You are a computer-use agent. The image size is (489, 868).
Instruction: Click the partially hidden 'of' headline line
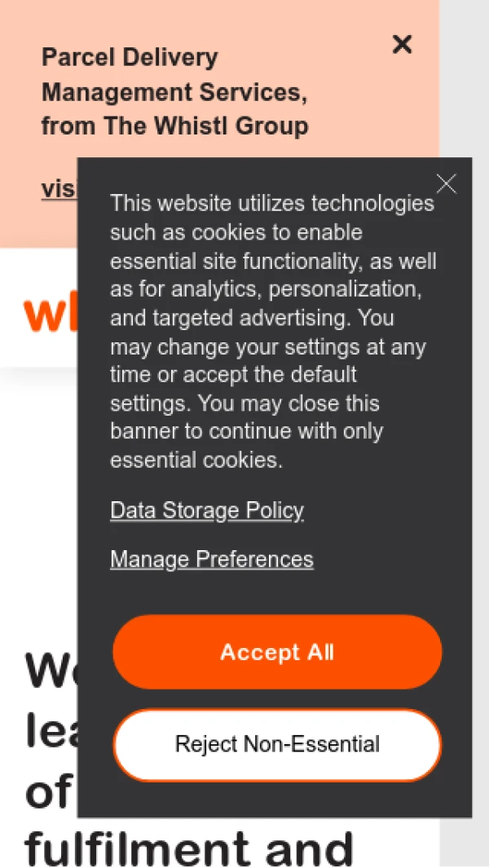pyautogui.click(x=49, y=793)
